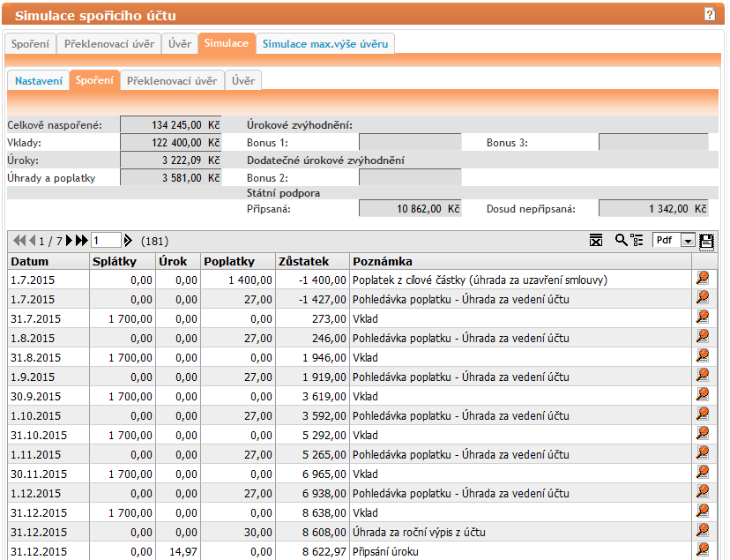
Task: Click the 'Úhrada za roční výpis z účtu' cell
Action: (x=520, y=532)
